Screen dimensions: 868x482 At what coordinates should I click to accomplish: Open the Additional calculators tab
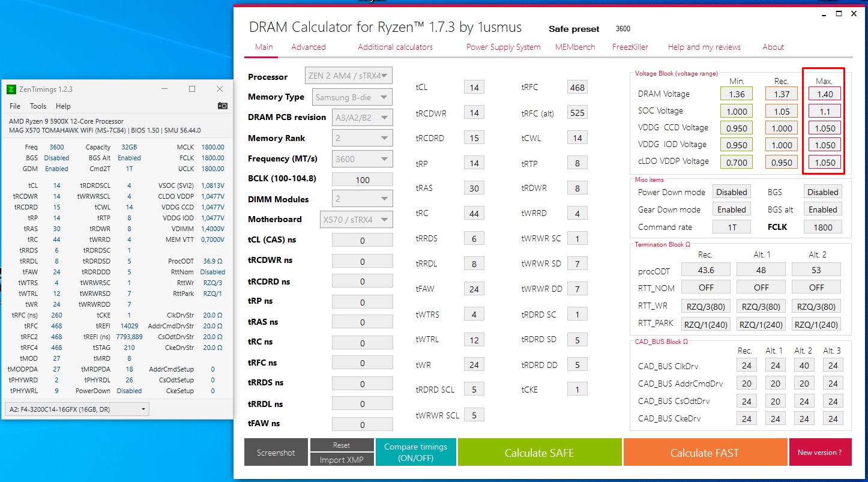click(x=396, y=47)
